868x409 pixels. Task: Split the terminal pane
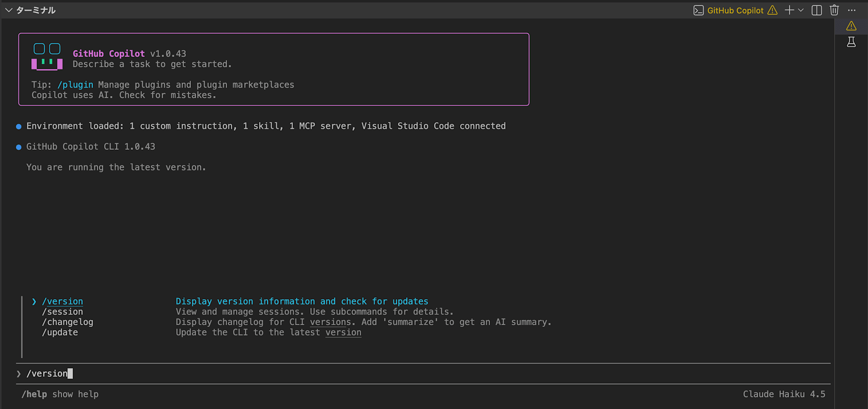[x=817, y=10]
